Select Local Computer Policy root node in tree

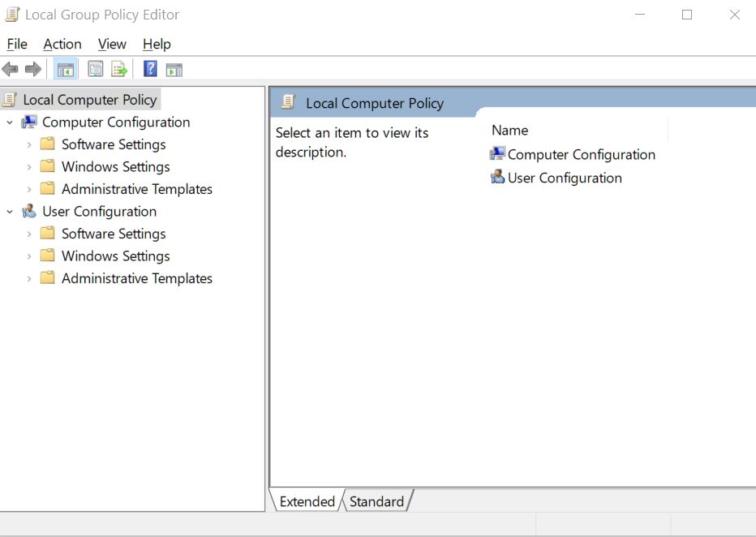pos(89,100)
